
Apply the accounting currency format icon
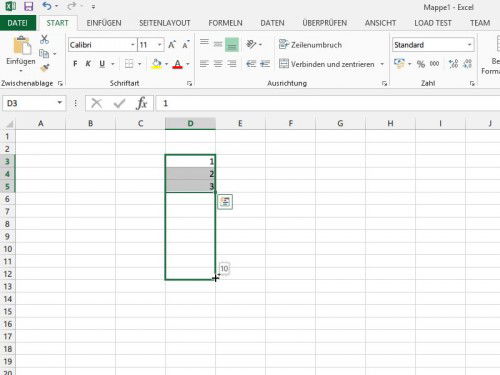click(399, 63)
